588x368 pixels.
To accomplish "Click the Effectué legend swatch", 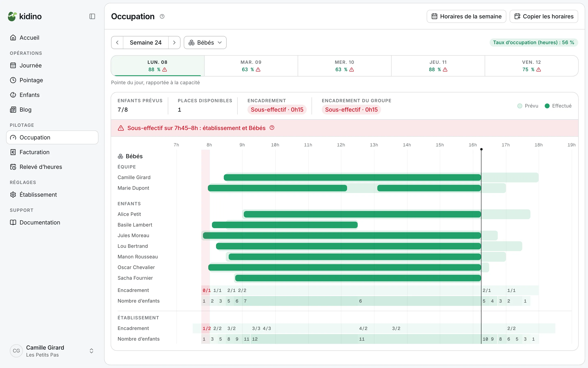I will tap(547, 106).
